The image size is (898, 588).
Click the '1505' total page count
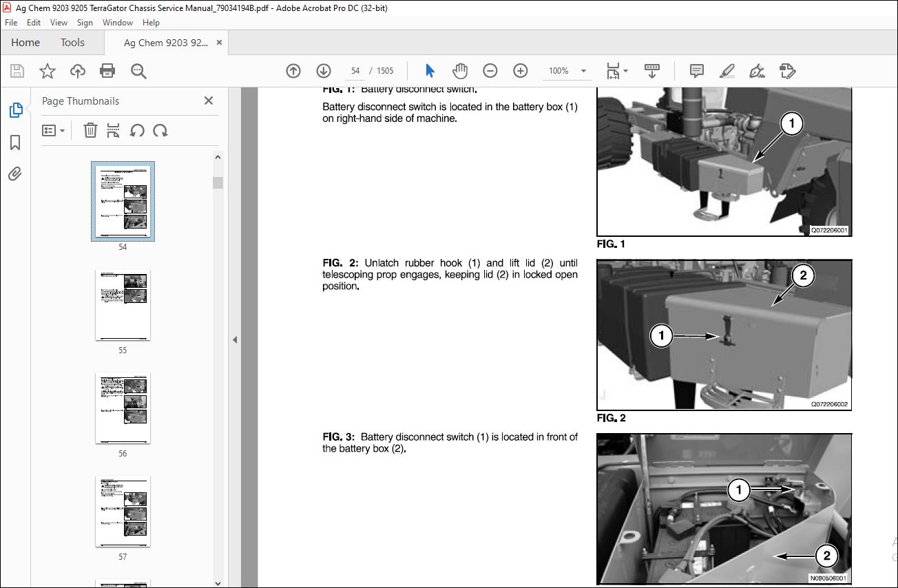coord(385,71)
